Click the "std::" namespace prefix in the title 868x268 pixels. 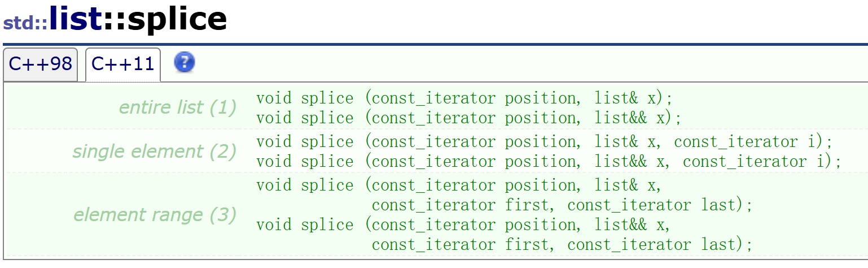point(25,24)
